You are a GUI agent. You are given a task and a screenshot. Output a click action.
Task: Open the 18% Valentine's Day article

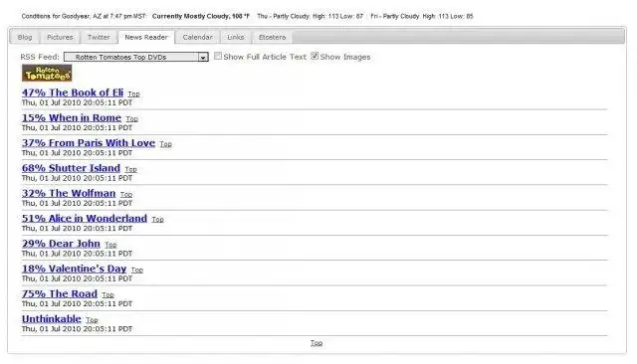74,269
